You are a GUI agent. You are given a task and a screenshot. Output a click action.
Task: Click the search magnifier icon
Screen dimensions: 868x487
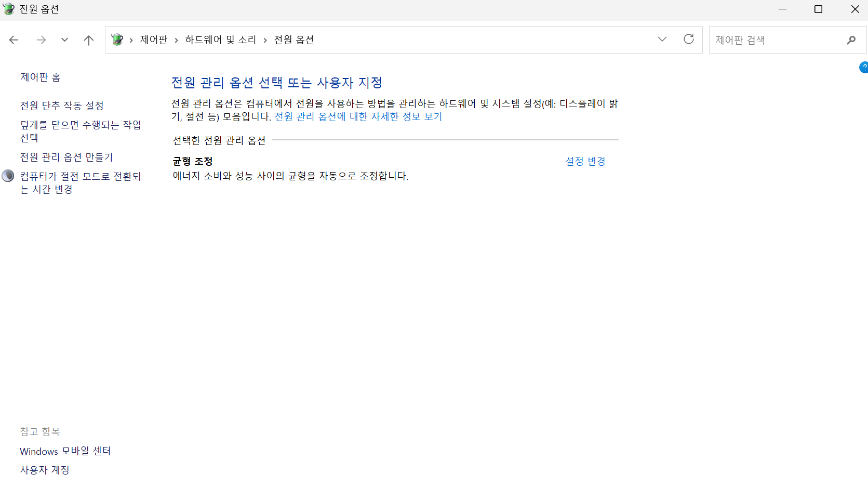[851, 40]
